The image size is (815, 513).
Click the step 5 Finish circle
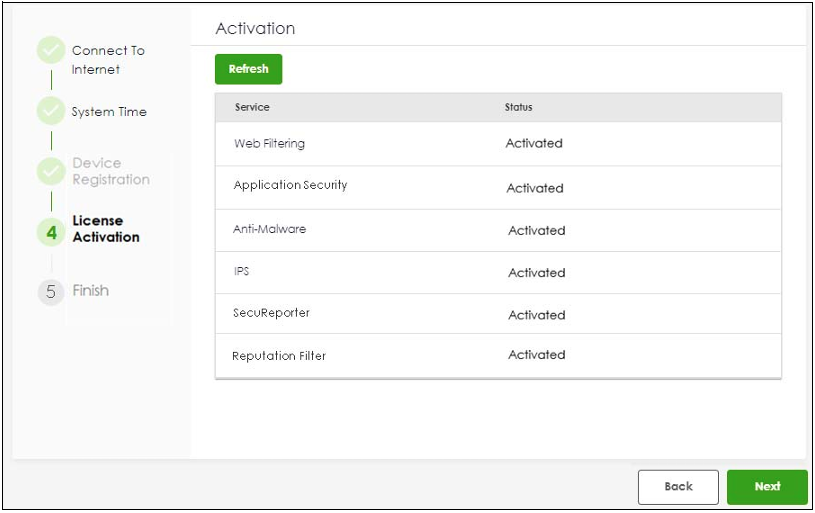[51, 292]
